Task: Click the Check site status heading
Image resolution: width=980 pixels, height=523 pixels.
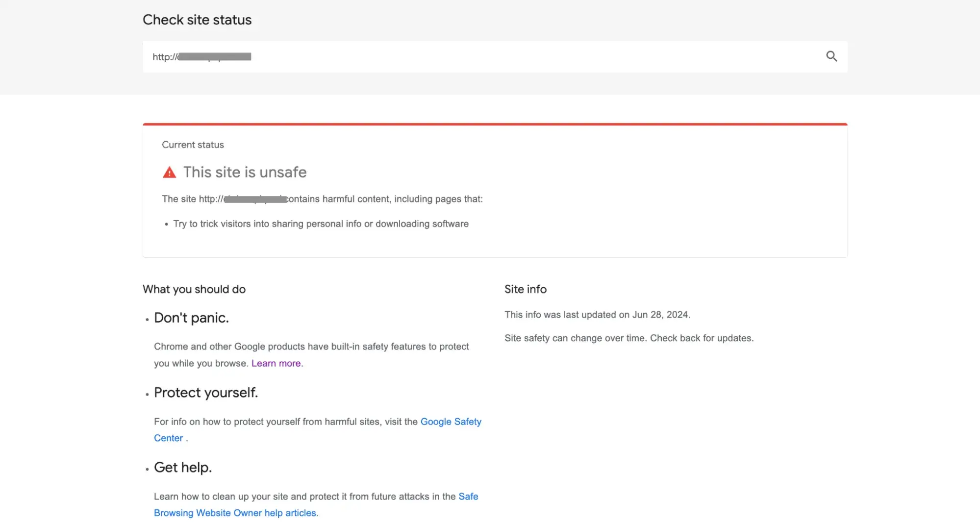Action: click(x=197, y=20)
